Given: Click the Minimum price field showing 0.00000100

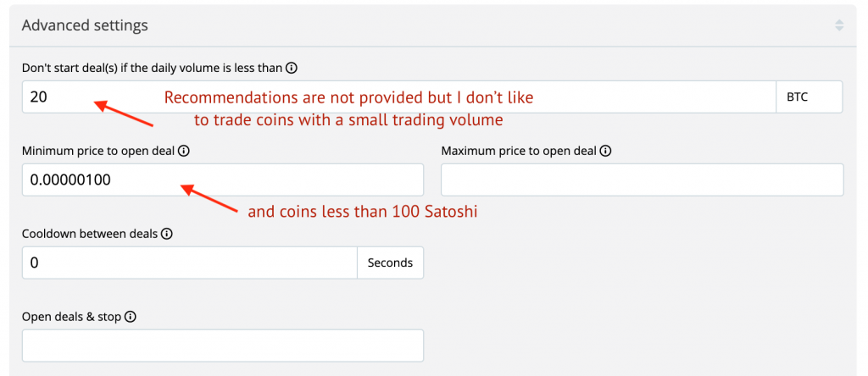Looking at the screenshot, I should [x=222, y=180].
